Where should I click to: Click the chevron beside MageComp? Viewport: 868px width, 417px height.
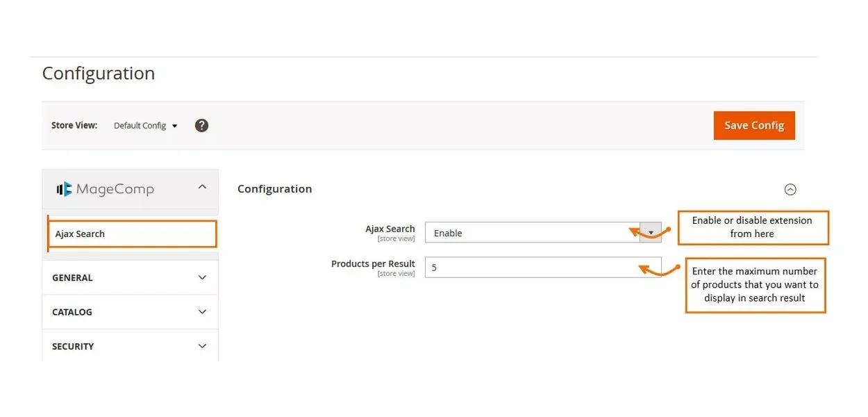point(202,187)
